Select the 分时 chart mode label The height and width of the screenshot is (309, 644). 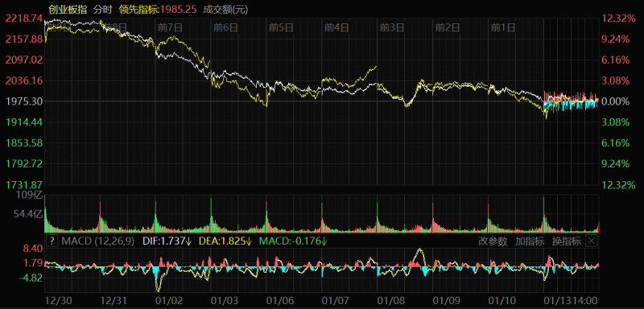(103, 9)
